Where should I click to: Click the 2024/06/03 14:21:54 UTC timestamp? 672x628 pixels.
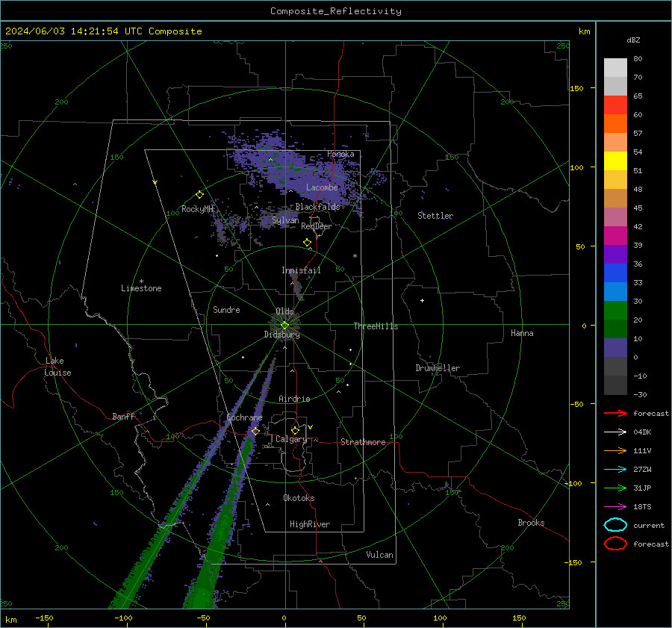click(x=104, y=31)
